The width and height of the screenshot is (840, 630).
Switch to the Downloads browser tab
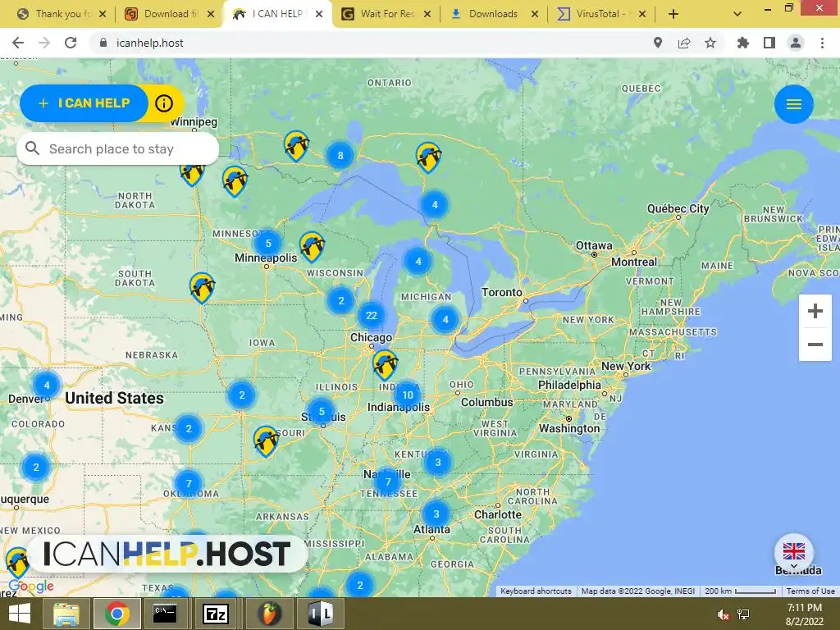click(x=493, y=14)
